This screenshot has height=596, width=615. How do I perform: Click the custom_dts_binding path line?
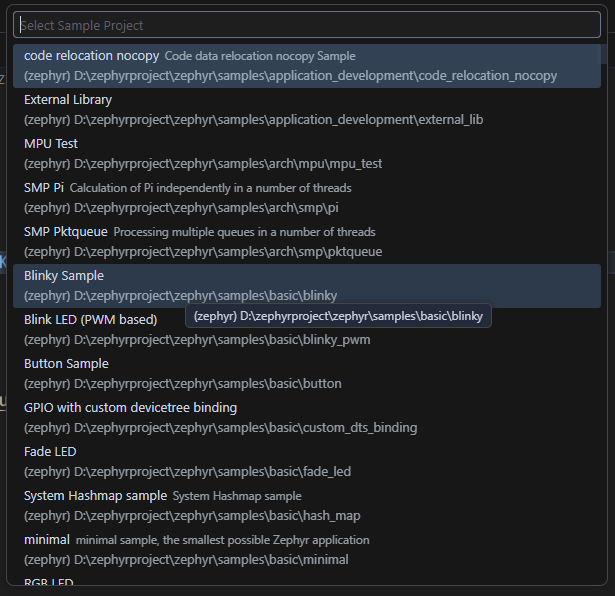coord(220,427)
